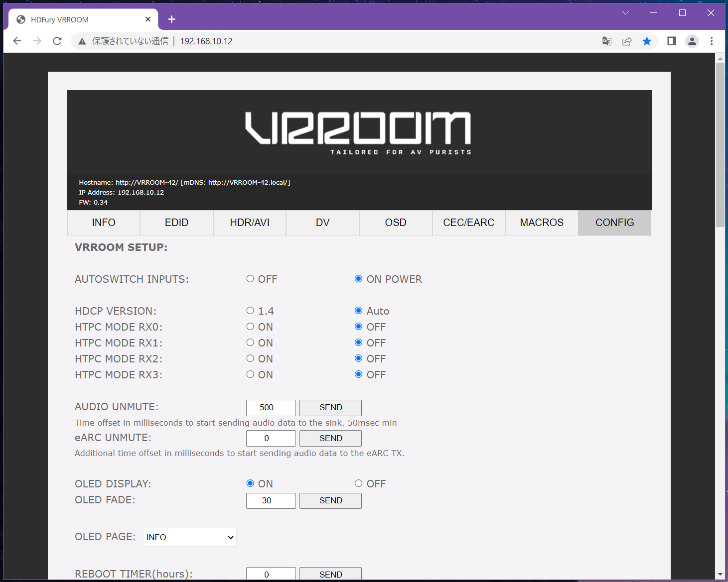Open the profile avatar menu
728x582 pixels.
click(692, 41)
